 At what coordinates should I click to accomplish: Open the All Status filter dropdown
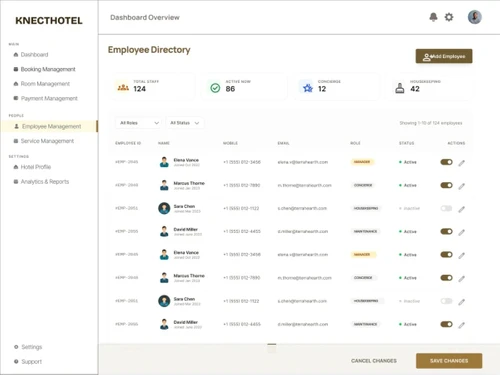(185, 123)
